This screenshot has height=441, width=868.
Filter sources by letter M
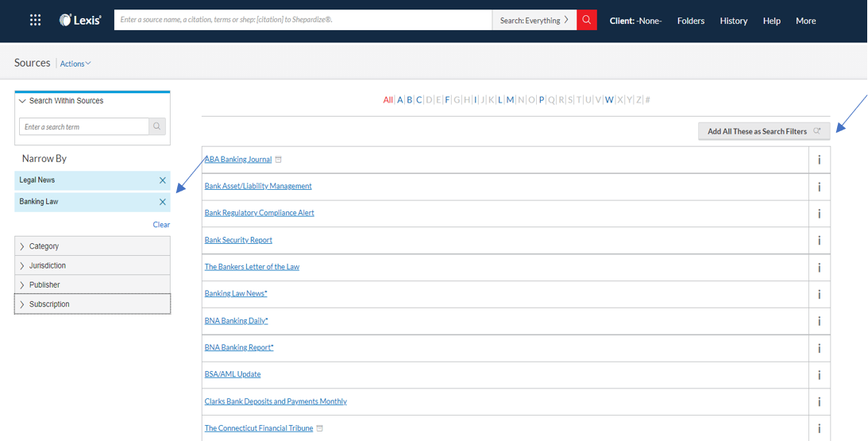(511, 100)
